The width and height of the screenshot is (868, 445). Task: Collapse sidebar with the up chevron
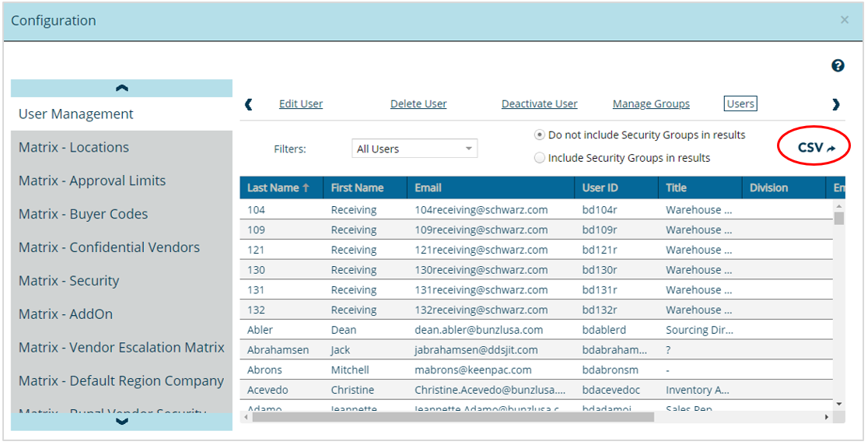122,88
